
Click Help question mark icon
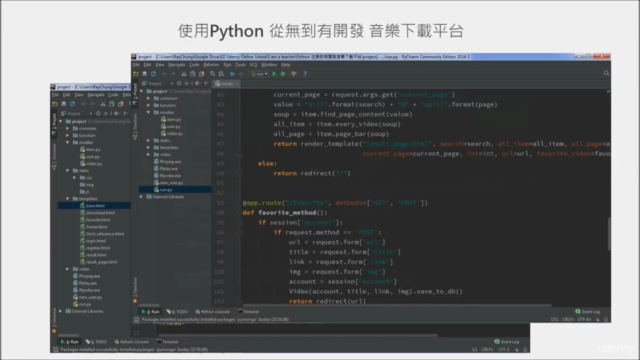(305, 74)
